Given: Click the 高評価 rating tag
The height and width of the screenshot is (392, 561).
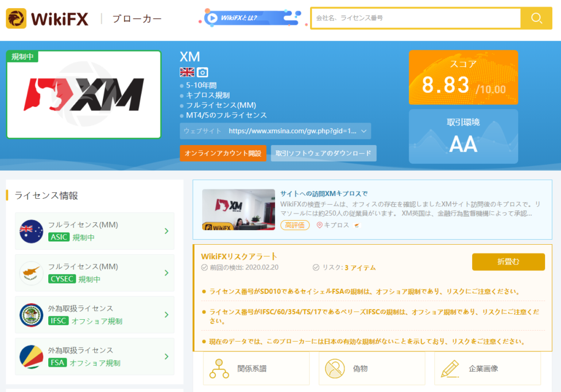Looking at the screenshot, I should click(x=295, y=225).
